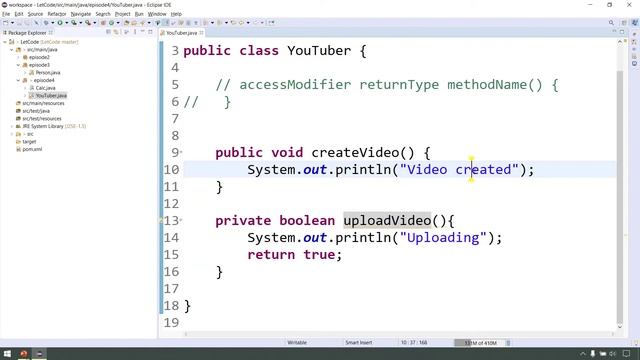
Task: Open the Run dropdown arrow beside green Run
Action: 66,23
